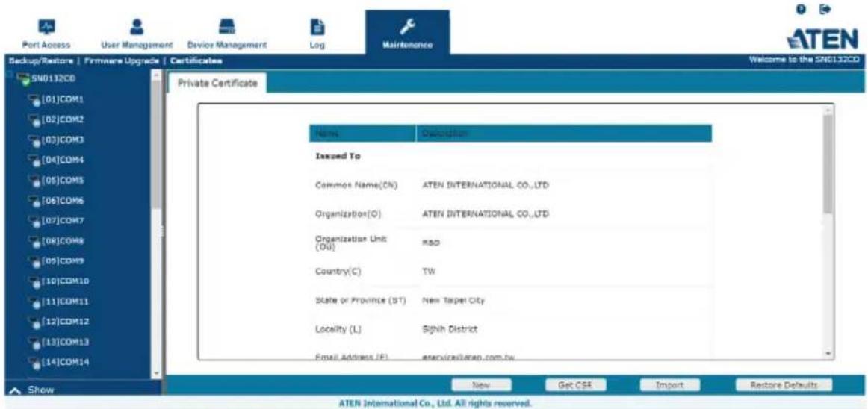Screen dimensions: 868x409
Task: Click the Import button
Action: (670, 384)
